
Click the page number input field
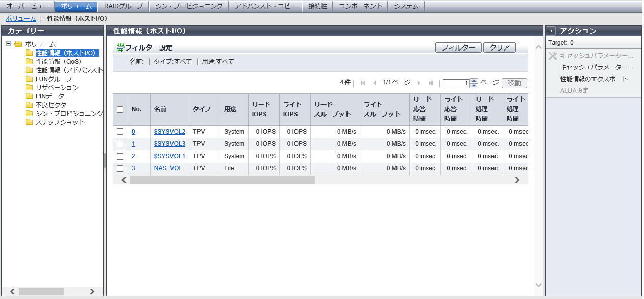click(456, 83)
